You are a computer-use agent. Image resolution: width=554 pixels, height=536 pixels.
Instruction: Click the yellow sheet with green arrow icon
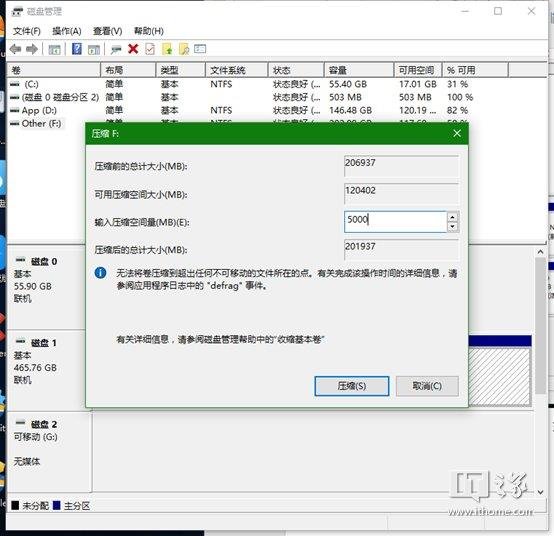point(167,49)
